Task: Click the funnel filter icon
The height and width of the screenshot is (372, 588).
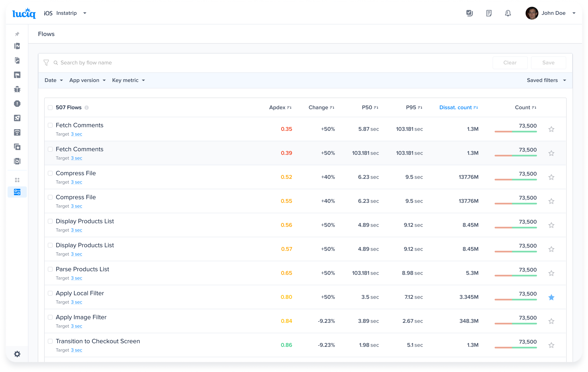Action: click(46, 63)
